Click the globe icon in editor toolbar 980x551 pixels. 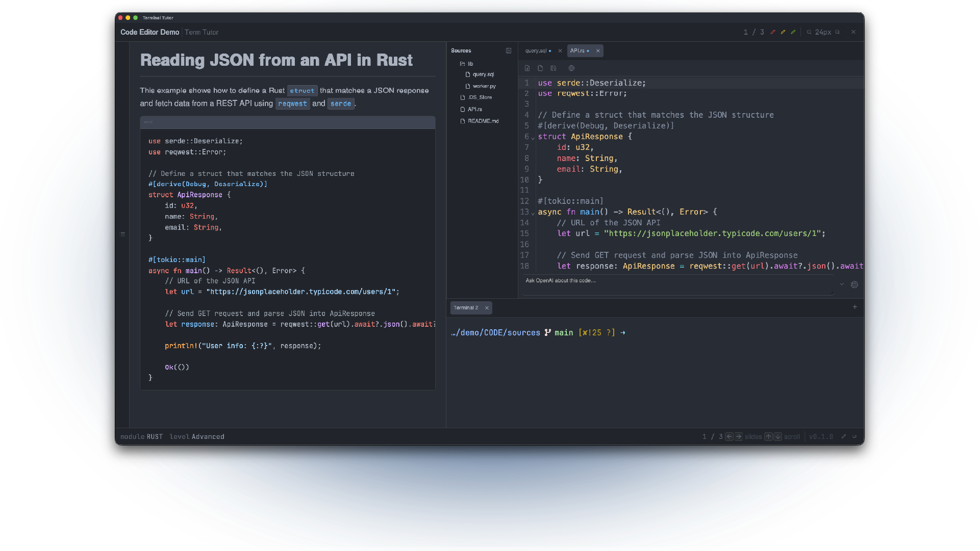click(571, 68)
